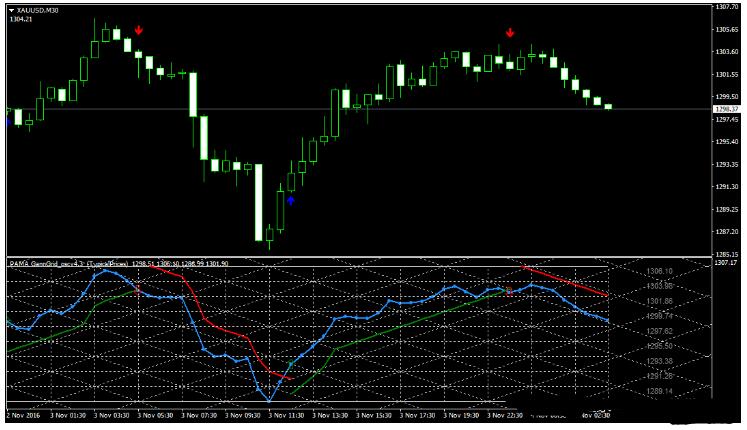Screen dimensions: 747x430
Task: Click the 1304.21 value under the chart title
Action: coord(21,20)
